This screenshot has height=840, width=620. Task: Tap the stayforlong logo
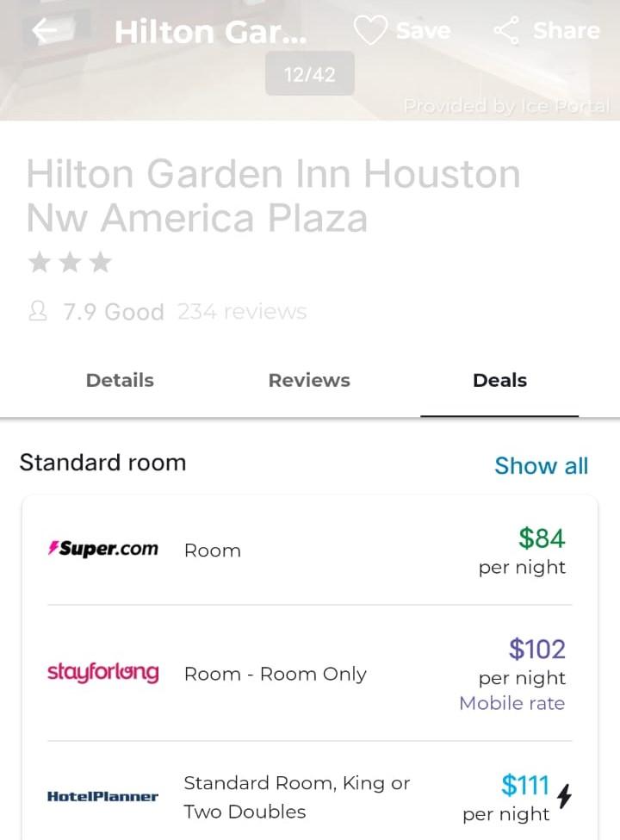click(102, 672)
